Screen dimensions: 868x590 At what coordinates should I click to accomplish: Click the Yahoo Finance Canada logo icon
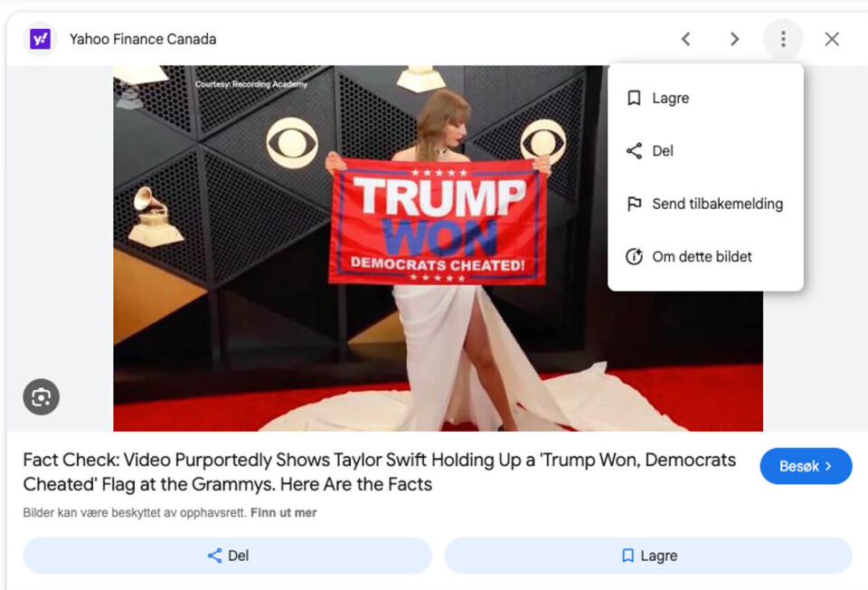[x=40, y=39]
